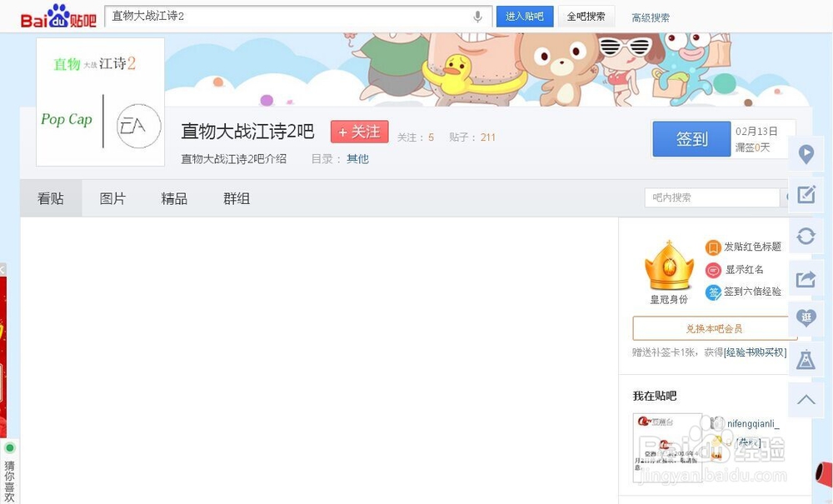
Task: Switch to the 精品 tab
Action: [174, 198]
